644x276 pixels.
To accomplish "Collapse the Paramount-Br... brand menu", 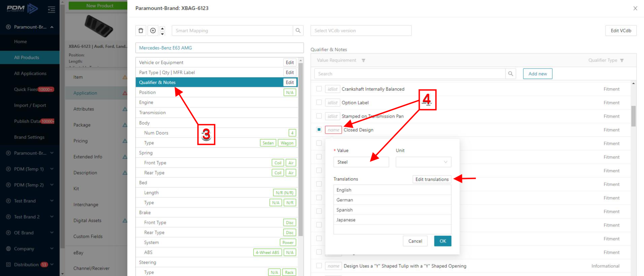I will click(52, 27).
